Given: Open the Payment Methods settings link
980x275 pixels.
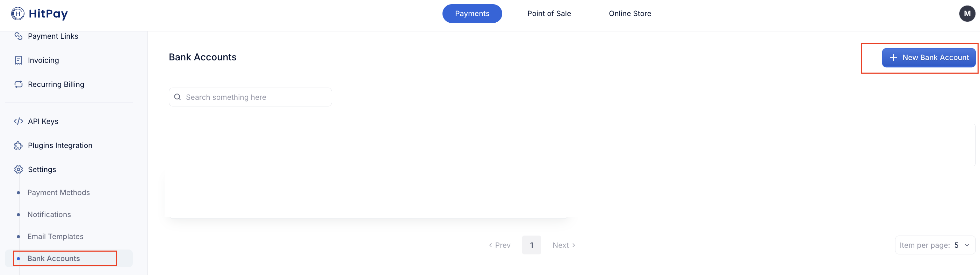Looking at the screenshot, I should click(x=59, y=193).
